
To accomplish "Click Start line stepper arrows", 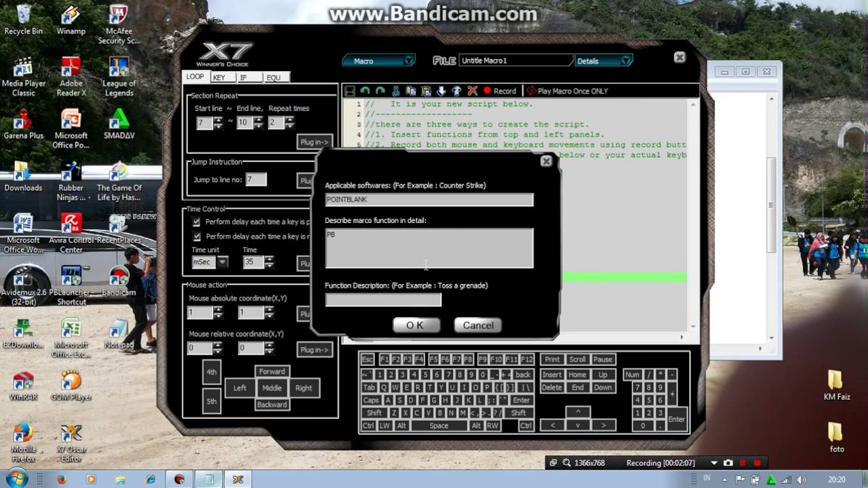I will coord(218,123).
